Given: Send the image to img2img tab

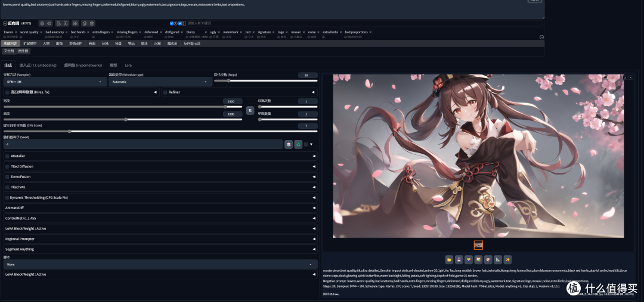Looking at the screenshot, I should (478, 259).
